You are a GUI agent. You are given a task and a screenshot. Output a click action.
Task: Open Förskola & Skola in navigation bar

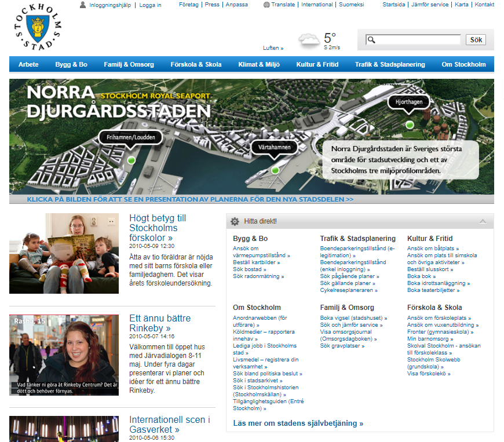click(196, 64)
